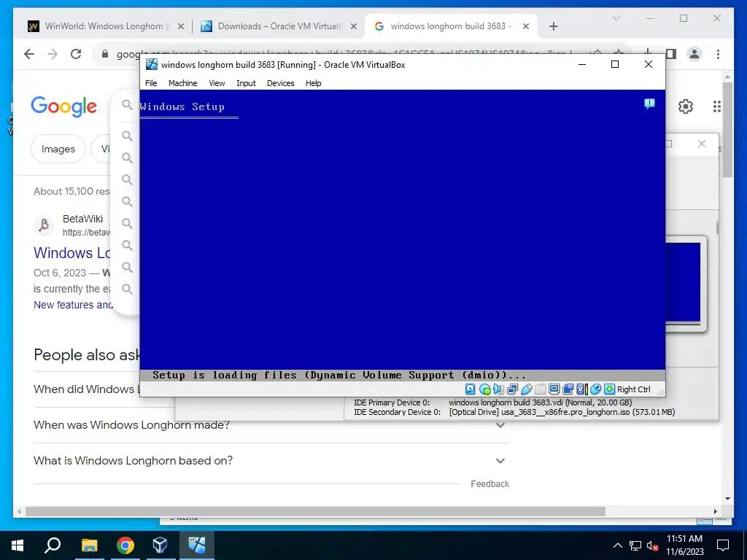Click the greyed shared folders indicator in VirtualBox status bar

coord(540,389)
